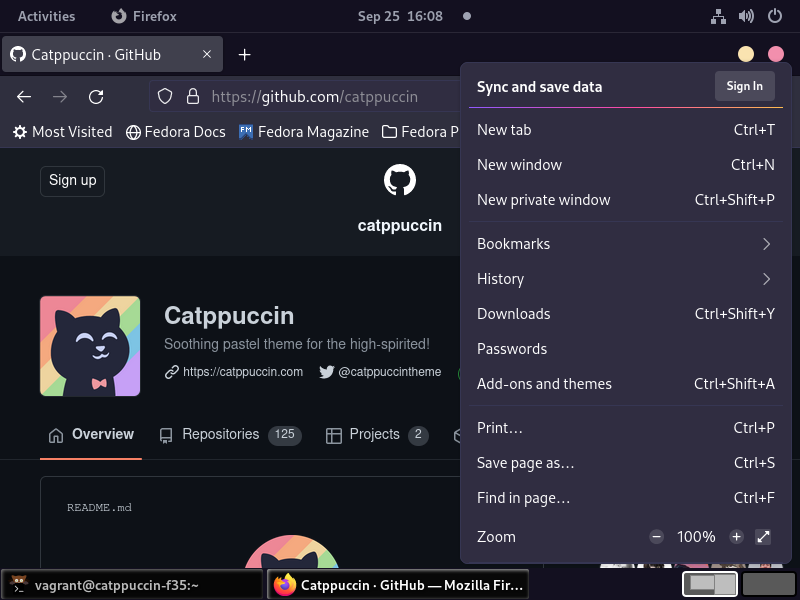Open the power menu icon in the top bar
This screenshot has height=600, width=800.
[774, 16]
